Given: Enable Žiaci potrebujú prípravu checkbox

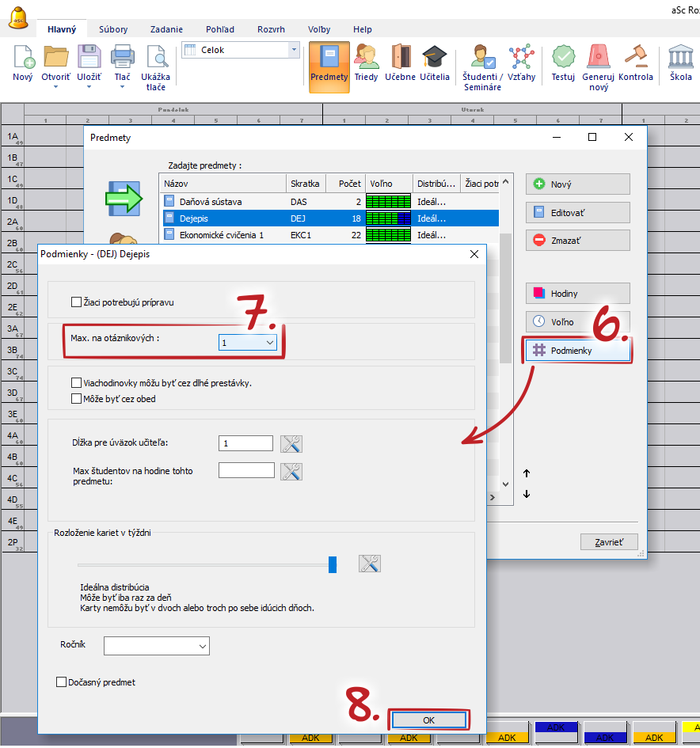Looking at the screenshot, I should pyautogui.click(x=77, y=302).
